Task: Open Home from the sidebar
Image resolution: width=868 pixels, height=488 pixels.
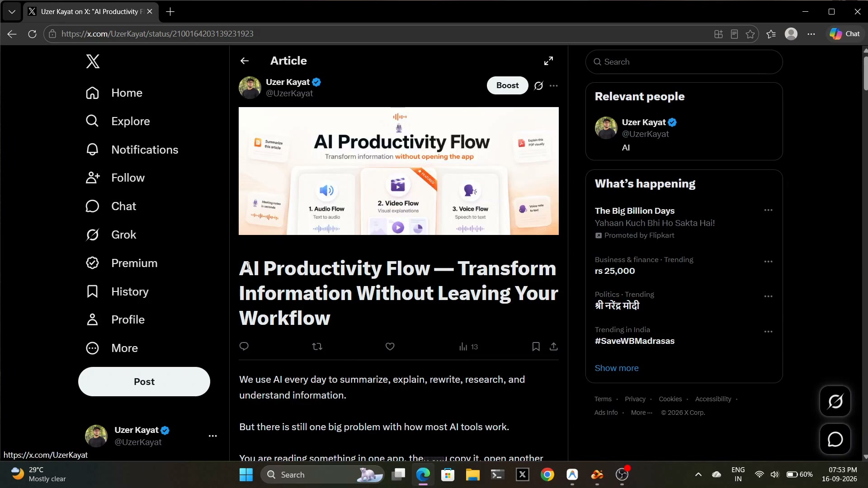Action: [114, 93]
